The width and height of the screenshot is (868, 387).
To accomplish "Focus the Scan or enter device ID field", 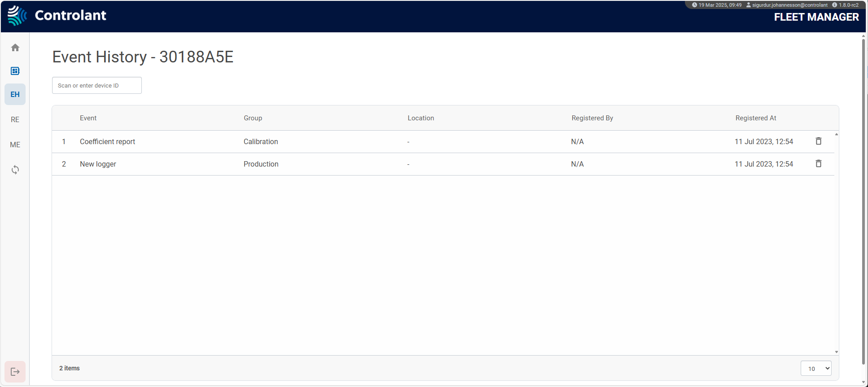I will pyautogui.click(x=97, y=85).
